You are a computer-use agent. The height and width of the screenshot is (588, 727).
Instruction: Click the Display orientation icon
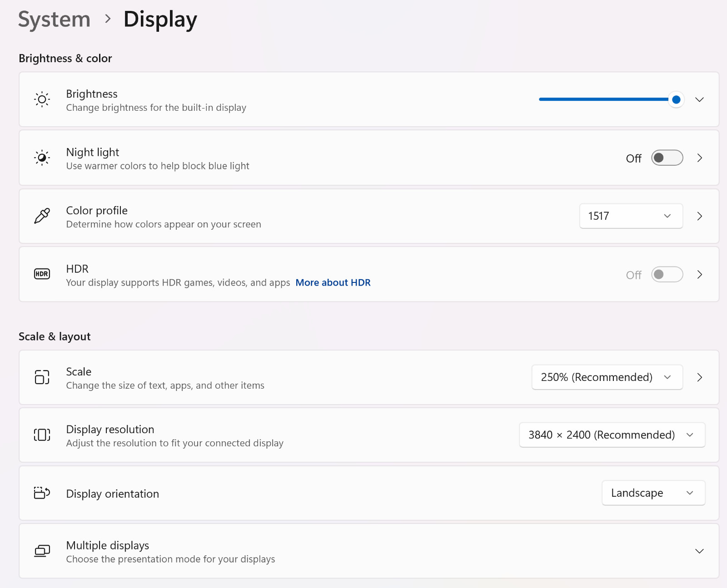(42, 493)
